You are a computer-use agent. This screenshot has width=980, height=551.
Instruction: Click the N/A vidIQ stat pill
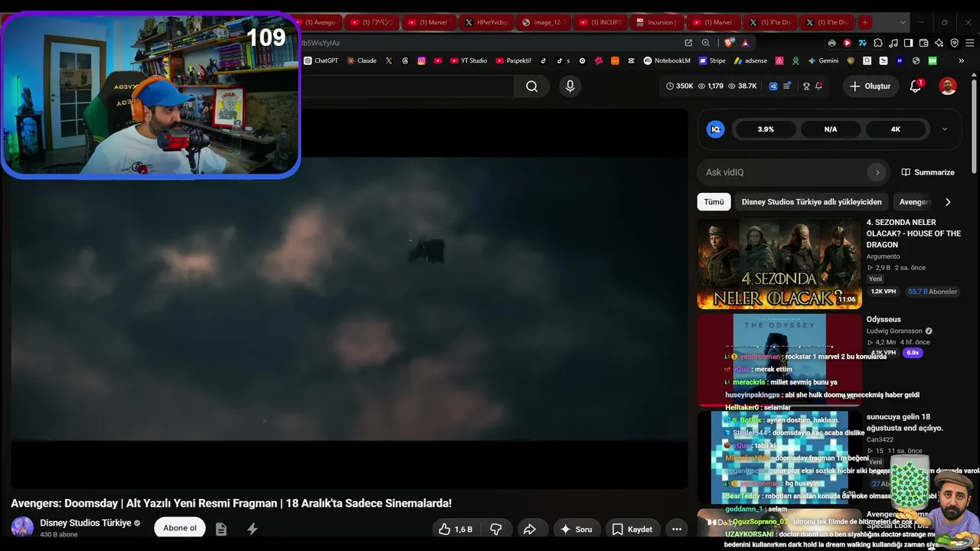(831, 129)
